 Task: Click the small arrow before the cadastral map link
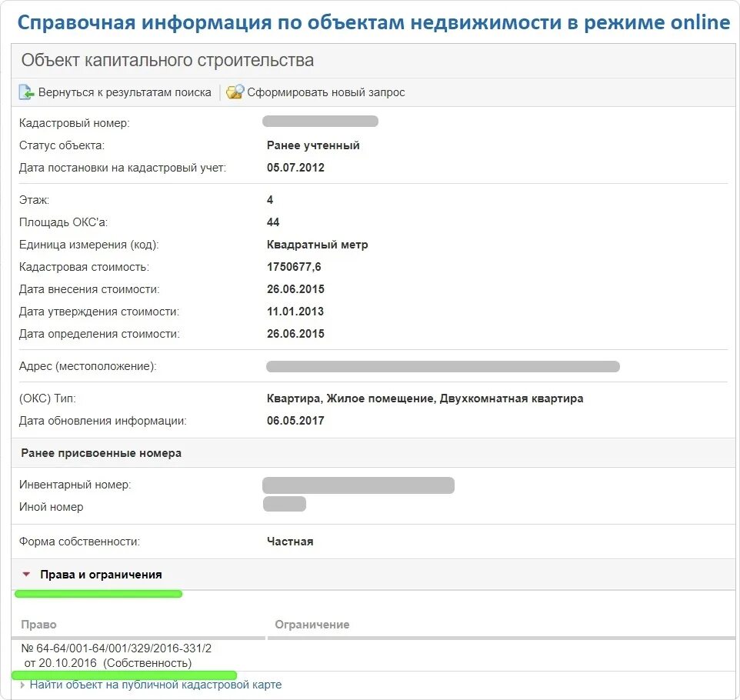(22, 685)
